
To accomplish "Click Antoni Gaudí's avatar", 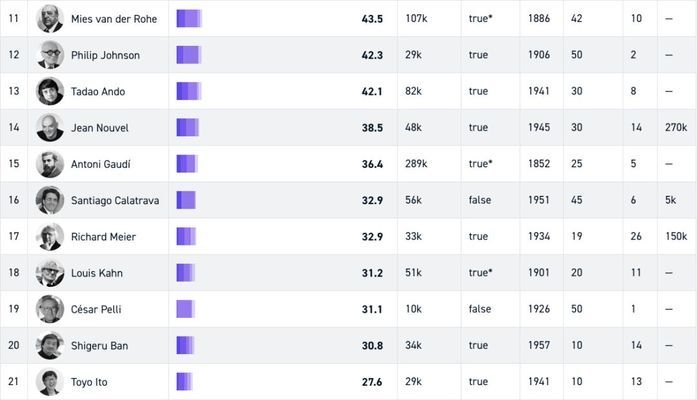I will click(50, 164).
